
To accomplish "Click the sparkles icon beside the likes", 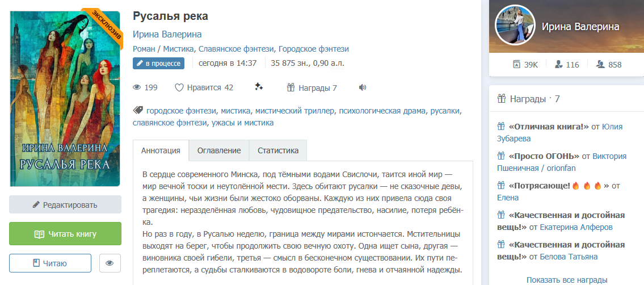I will coord(259,87).
